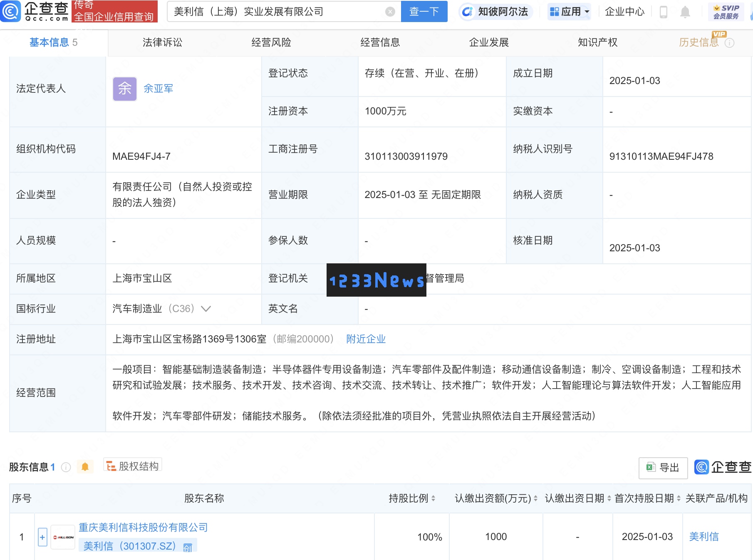Open legal representative 余亚军 profile
Image resolution: width=753 pixels, height=560 pixels.
[x=159, y=89]
